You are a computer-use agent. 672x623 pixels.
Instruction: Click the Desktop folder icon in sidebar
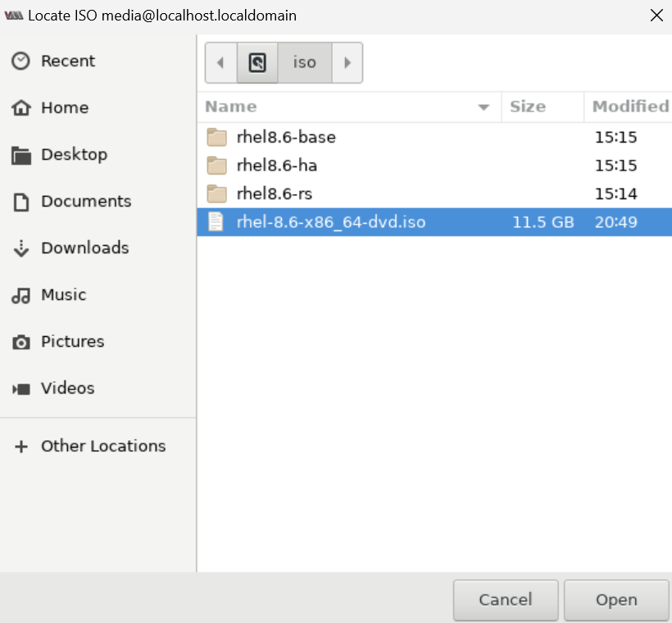click(x=21, y=155)
